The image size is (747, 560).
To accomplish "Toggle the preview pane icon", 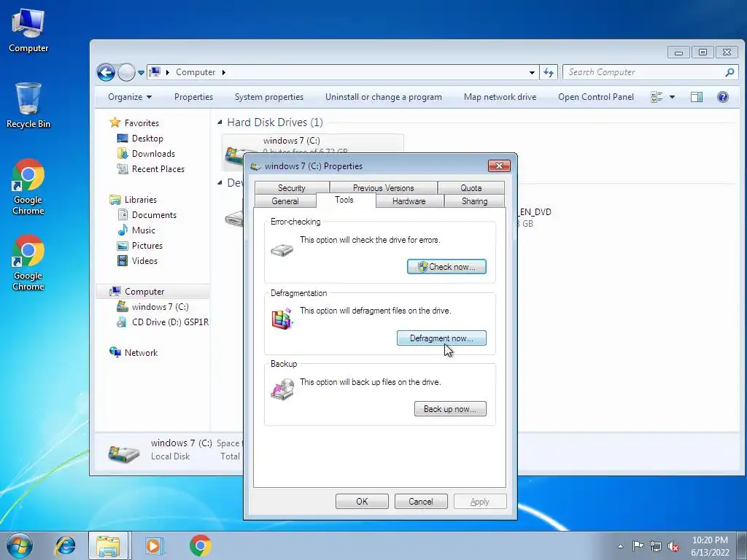I will [697, 97].
